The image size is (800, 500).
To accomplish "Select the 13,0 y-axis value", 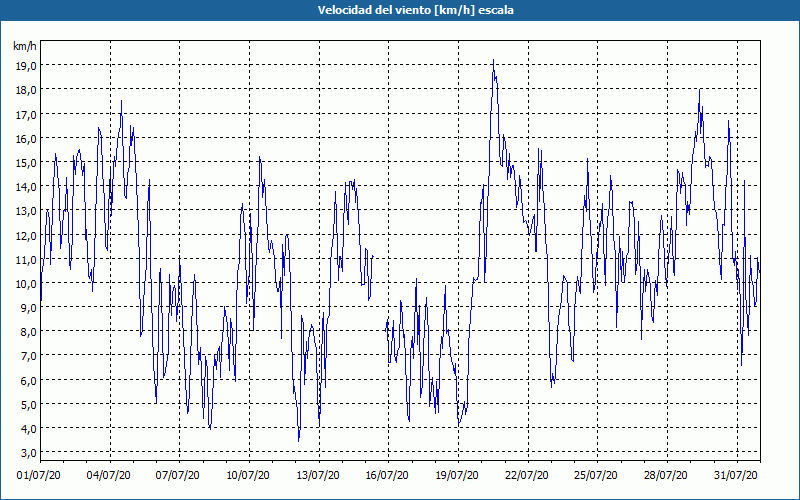I will pos(27,211).
